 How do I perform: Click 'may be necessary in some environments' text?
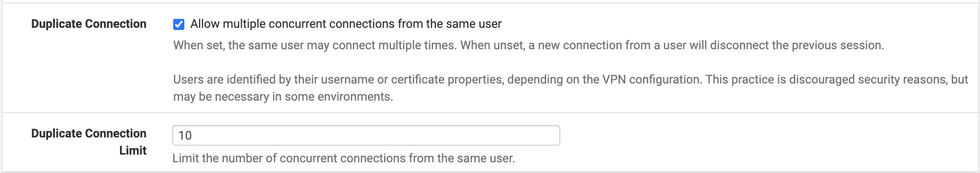(x=283, y=97)
